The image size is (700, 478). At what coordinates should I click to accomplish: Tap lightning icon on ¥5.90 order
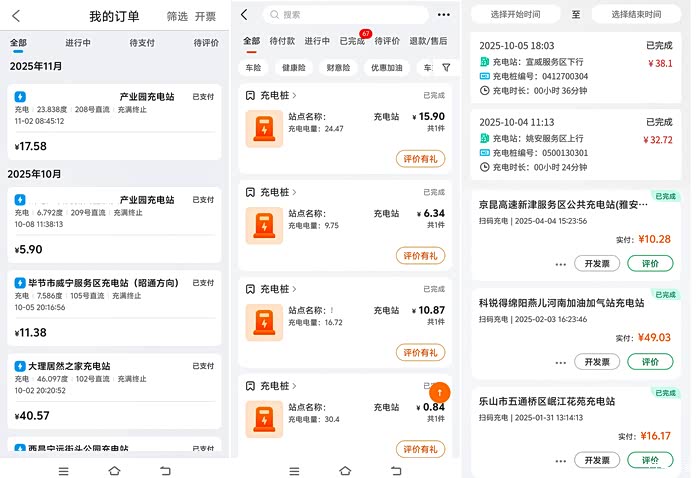[20, 200]
